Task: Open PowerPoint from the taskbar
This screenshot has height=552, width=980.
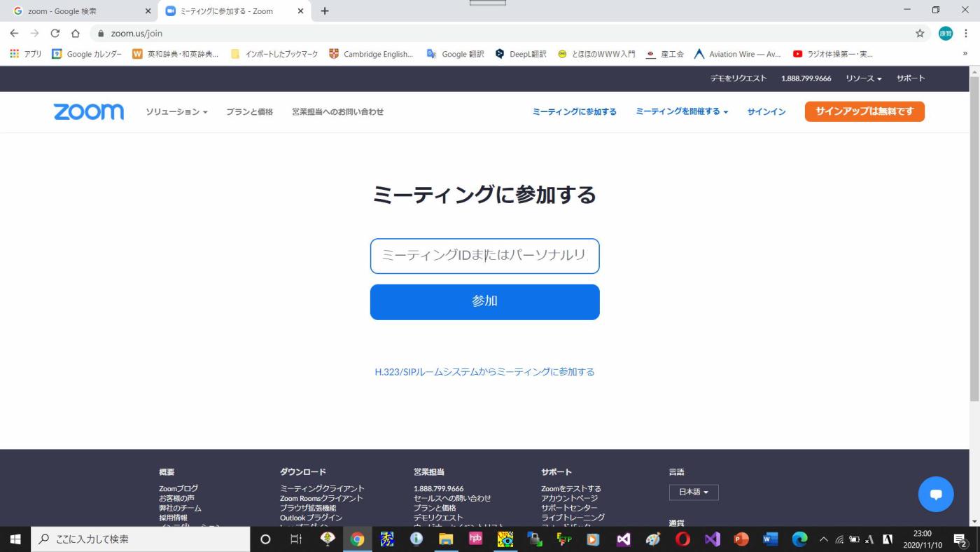Action: tap(741, 539)
